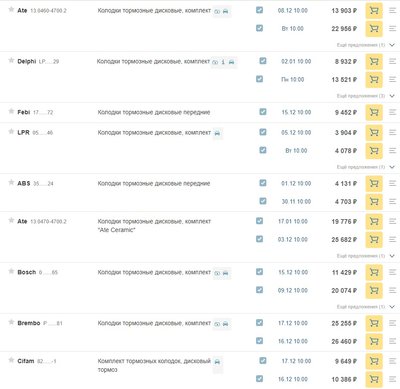Star the Bosch brake pads as favorite

tap(11, 271)
